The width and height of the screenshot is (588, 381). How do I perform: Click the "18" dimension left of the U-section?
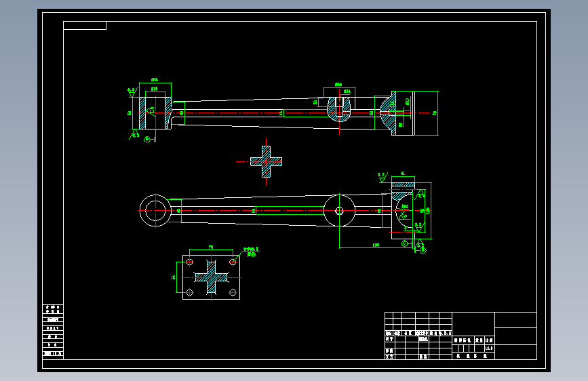tap(315, 102)
